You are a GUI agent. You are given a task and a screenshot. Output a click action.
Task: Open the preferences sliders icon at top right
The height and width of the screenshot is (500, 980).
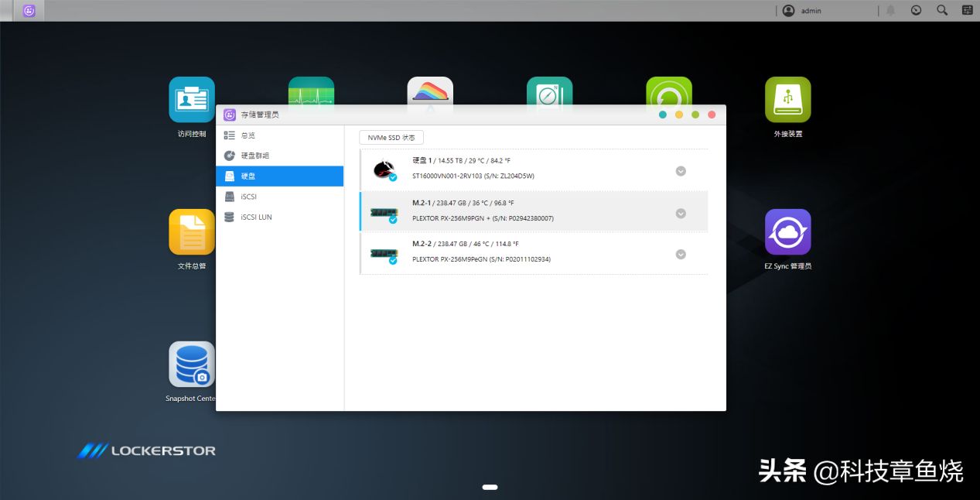tap(967, 11)
